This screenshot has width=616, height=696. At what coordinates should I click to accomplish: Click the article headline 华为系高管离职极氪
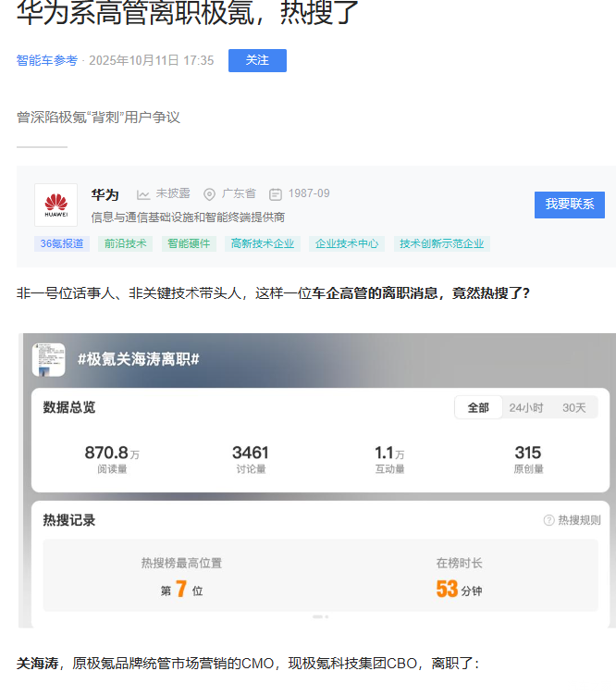click(187, 12)
